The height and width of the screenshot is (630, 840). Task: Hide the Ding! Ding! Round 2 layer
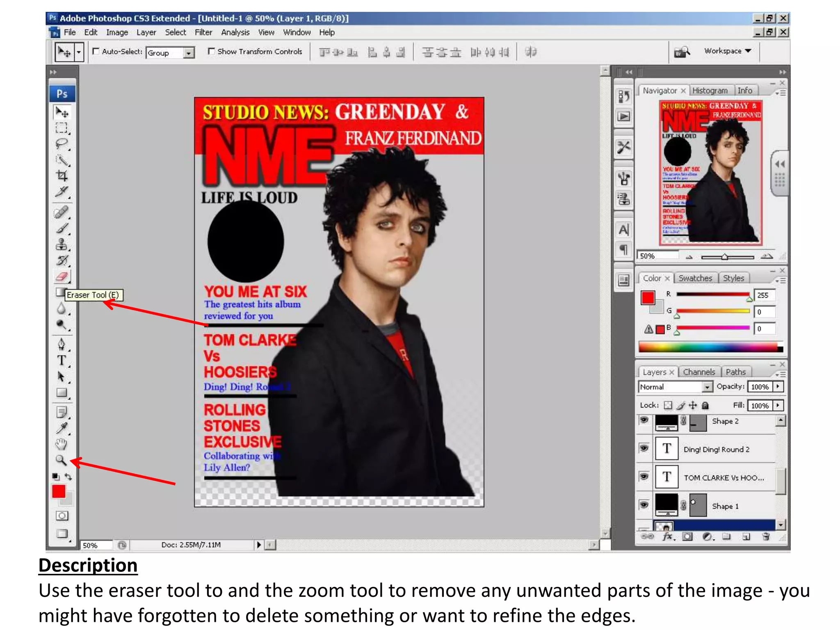tap(644, 448)
